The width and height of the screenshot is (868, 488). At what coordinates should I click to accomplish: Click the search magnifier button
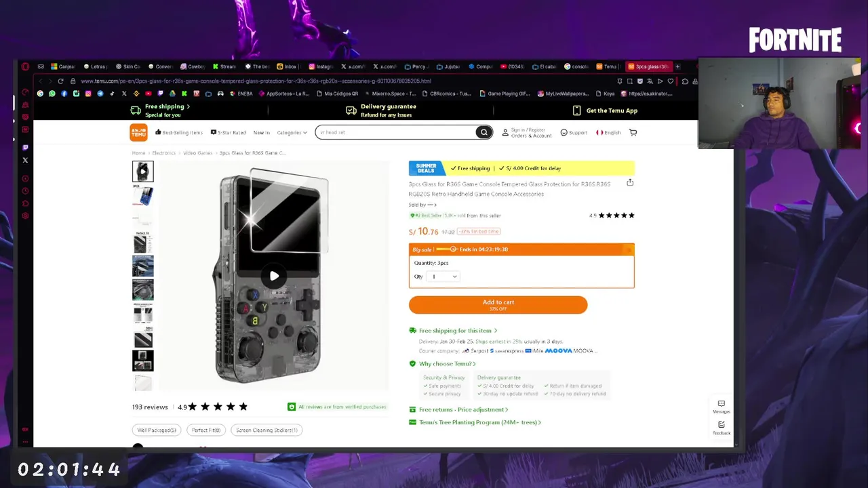(484, 132)
